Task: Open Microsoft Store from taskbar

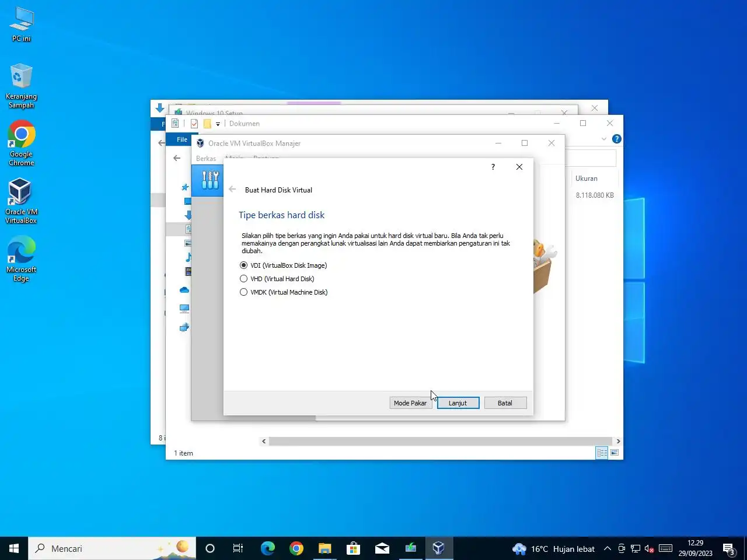Action: tap(353, 548)
